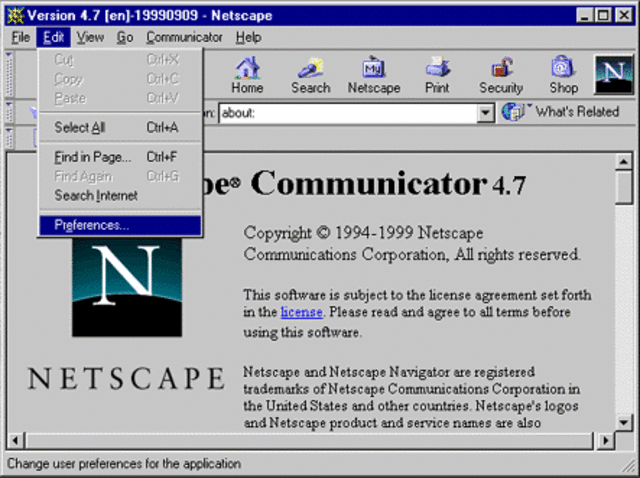
Task: Click the license hyperlink
Action: click(x=302, y=312)
